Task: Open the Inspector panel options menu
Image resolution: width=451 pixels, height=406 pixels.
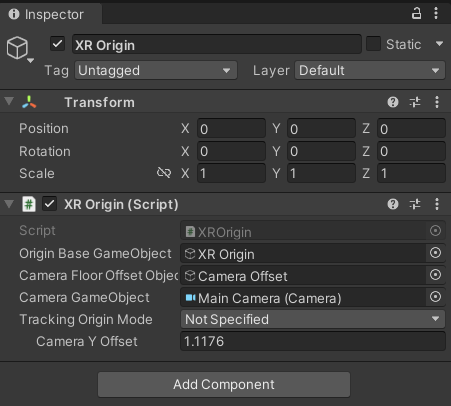Action: 436,13
